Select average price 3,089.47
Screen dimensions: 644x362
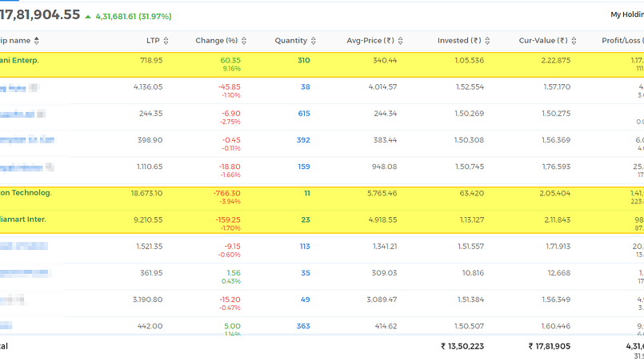pos(382,300)
